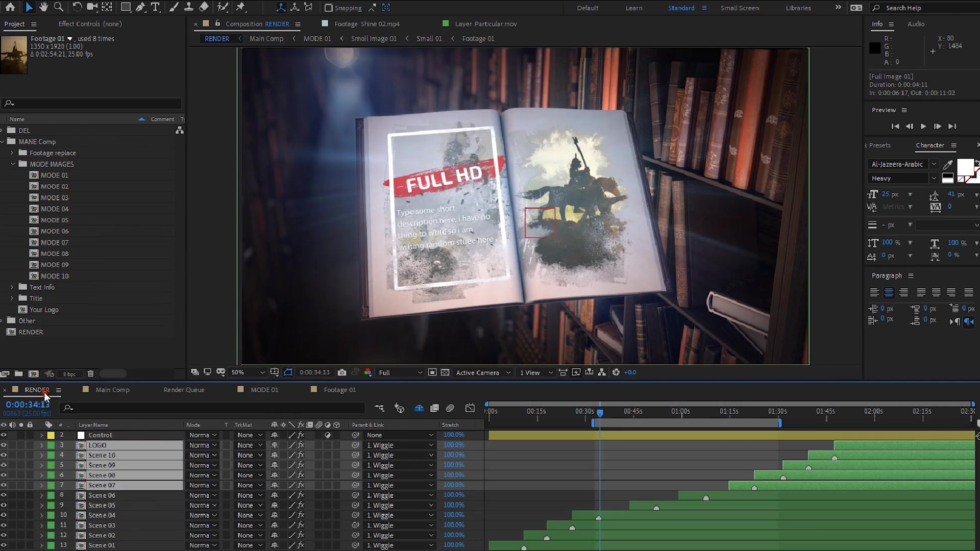
Task: Select the Rectangle shape tool
Action: (126, 7)
